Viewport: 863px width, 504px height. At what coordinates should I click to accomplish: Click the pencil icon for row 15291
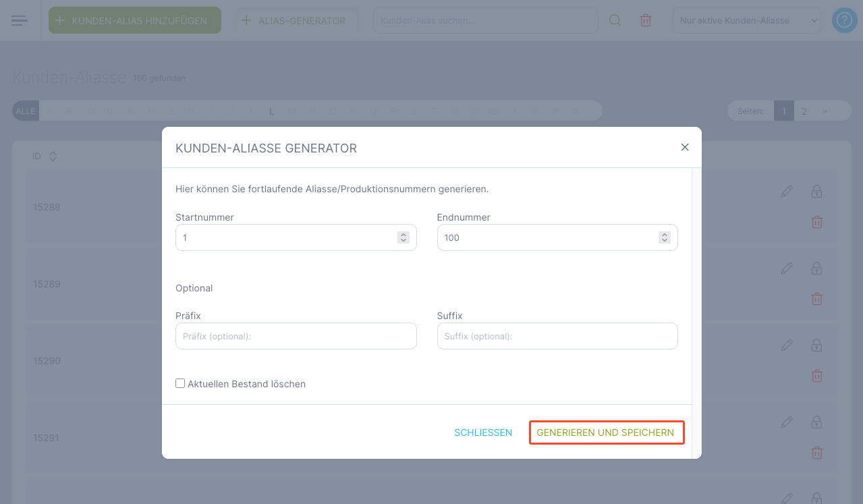point(786,422)
